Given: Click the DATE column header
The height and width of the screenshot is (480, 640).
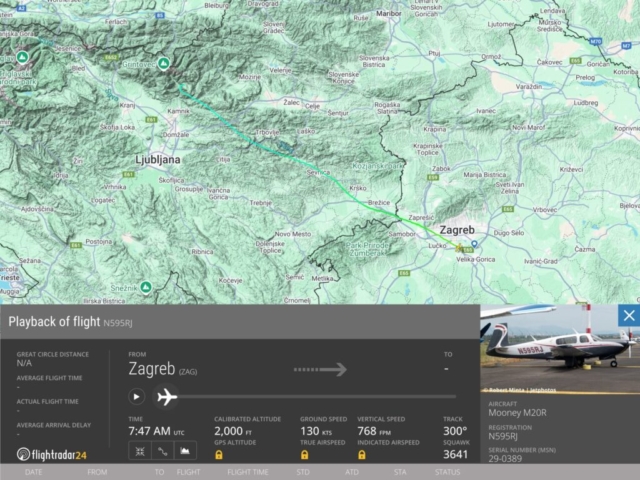Looking at the screenshot, I should tap(33, 472).
